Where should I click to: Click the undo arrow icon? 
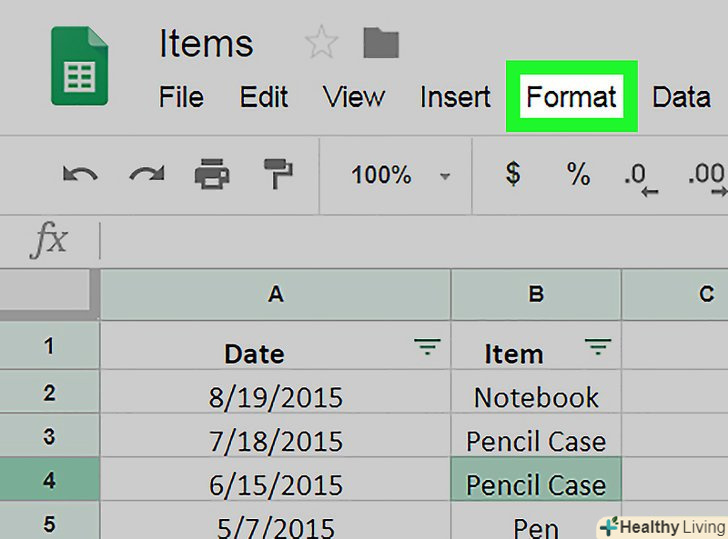[80, 175]
